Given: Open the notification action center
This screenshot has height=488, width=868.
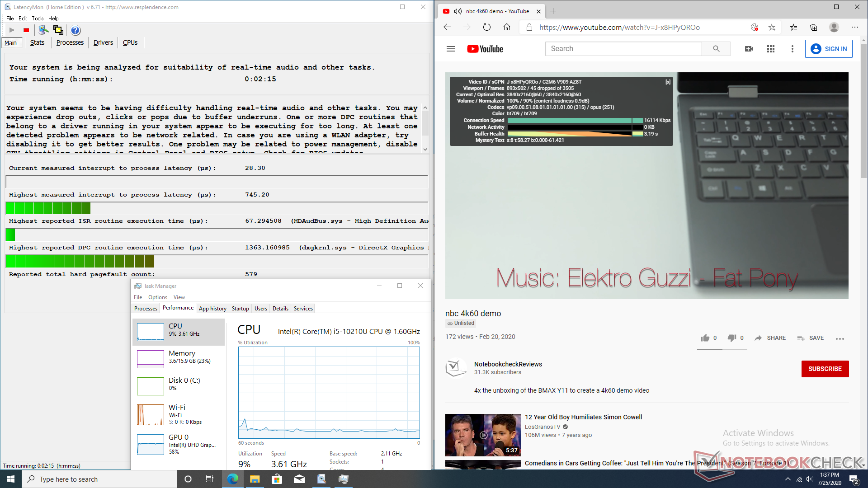Looking at the screenshot, I should [854, 479].
